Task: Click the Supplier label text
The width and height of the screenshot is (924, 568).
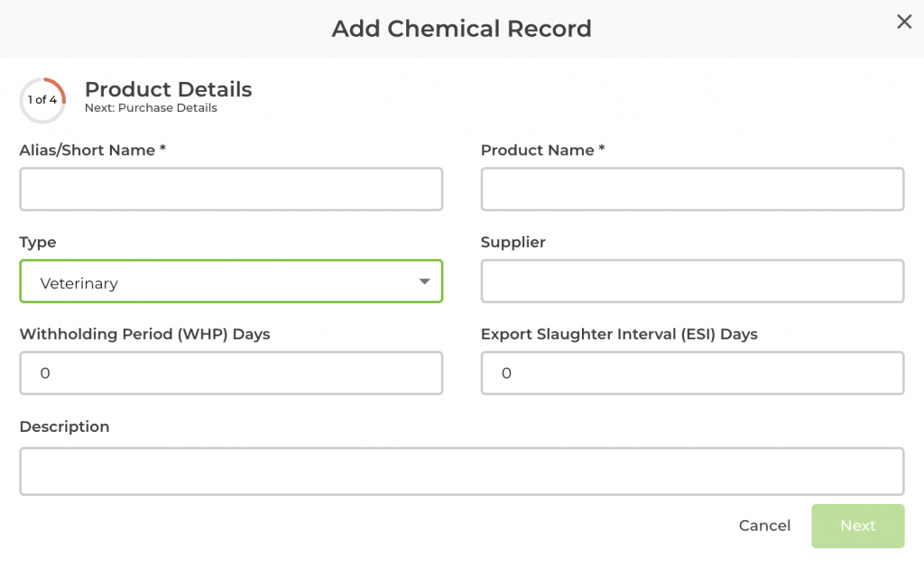Action: tap(513, 243)
